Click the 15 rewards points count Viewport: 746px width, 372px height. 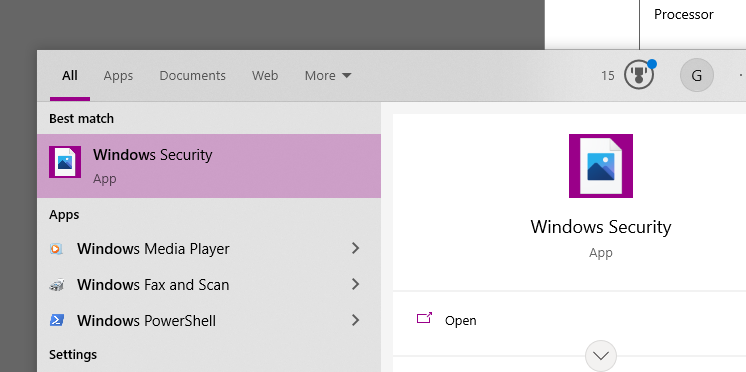608,76
